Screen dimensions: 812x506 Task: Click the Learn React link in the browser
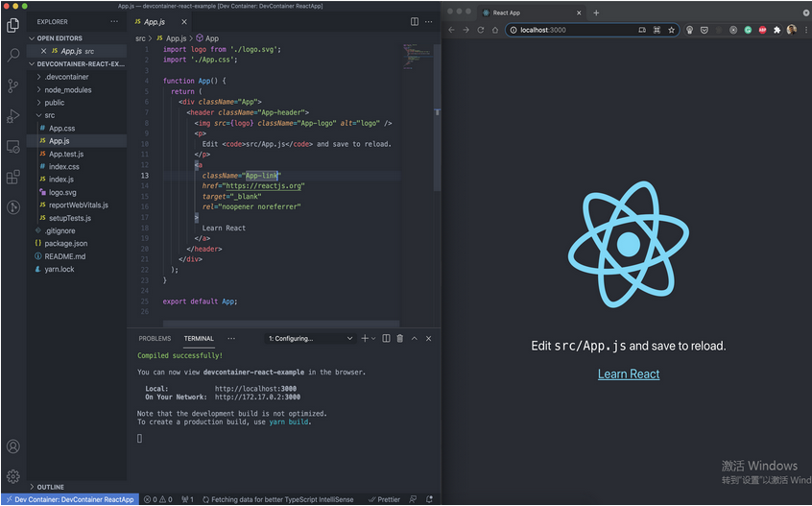coord(628,373)
